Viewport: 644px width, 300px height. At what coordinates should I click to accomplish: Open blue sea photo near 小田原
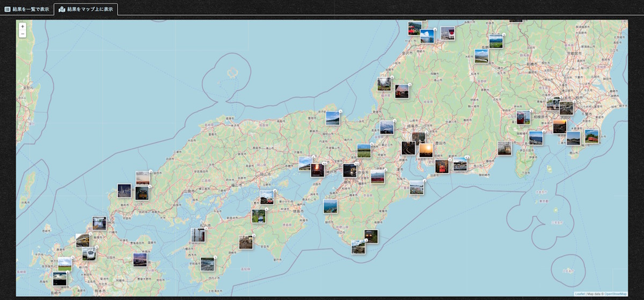pos(536,138)
